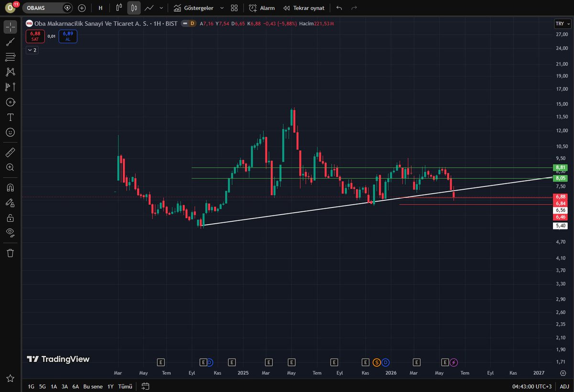Hide all drawings with eye icon
574x392 pixels.
10,233
